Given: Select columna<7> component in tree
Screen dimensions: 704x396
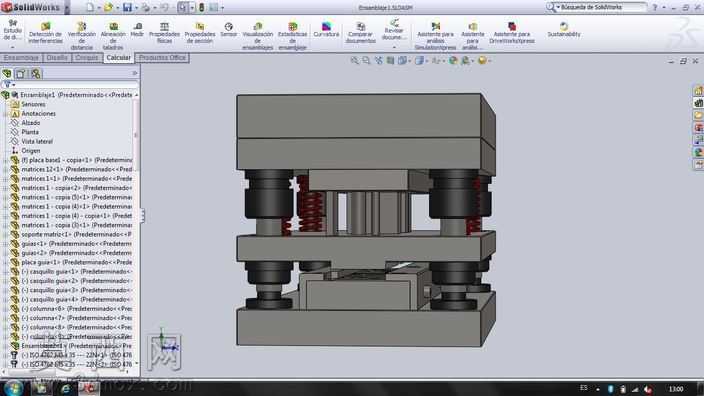Looking at the screenshot, I should pos(76,318).
